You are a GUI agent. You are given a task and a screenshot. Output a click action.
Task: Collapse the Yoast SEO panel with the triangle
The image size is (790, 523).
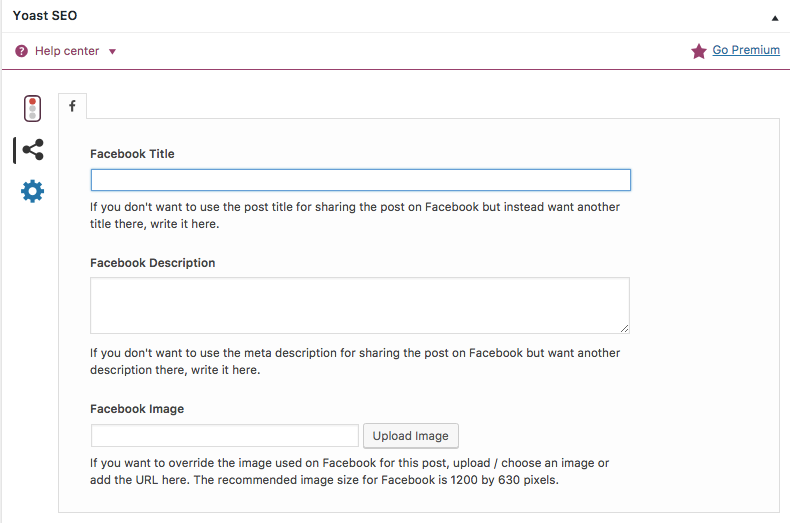click(775, 17)
